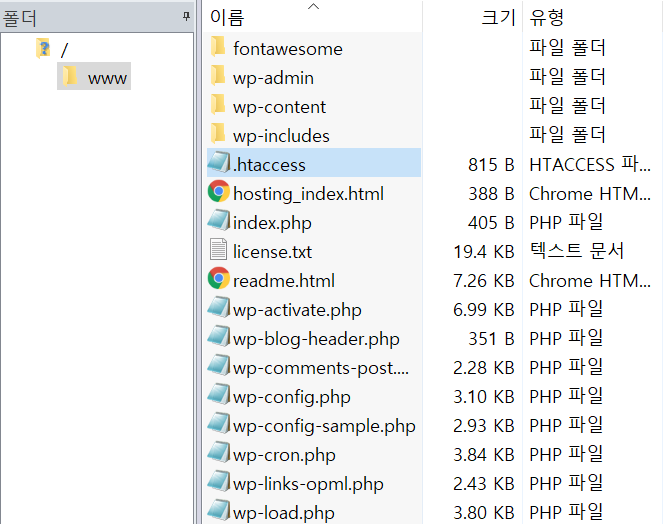Select license.txt file name
The width and height of the screenshot is (665, 524).
[272, 252]
